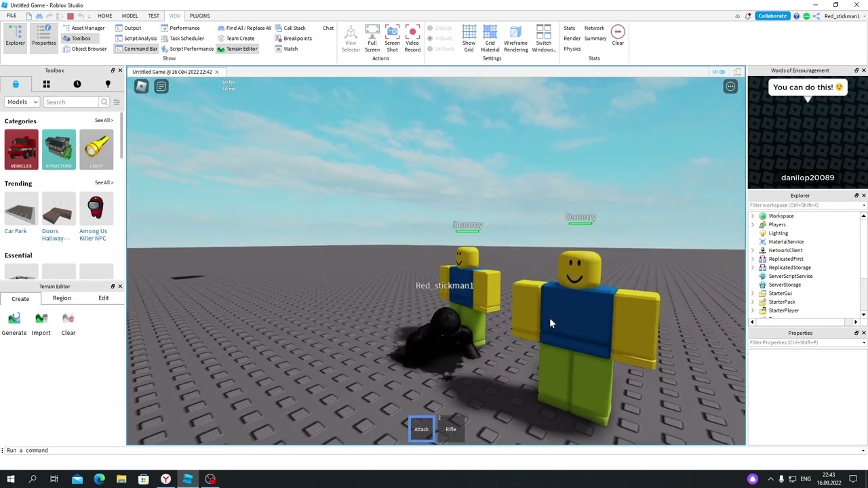This screenshot has width=868, height=488.
Task: Open the Performance window
Action: tap(180, 28)
